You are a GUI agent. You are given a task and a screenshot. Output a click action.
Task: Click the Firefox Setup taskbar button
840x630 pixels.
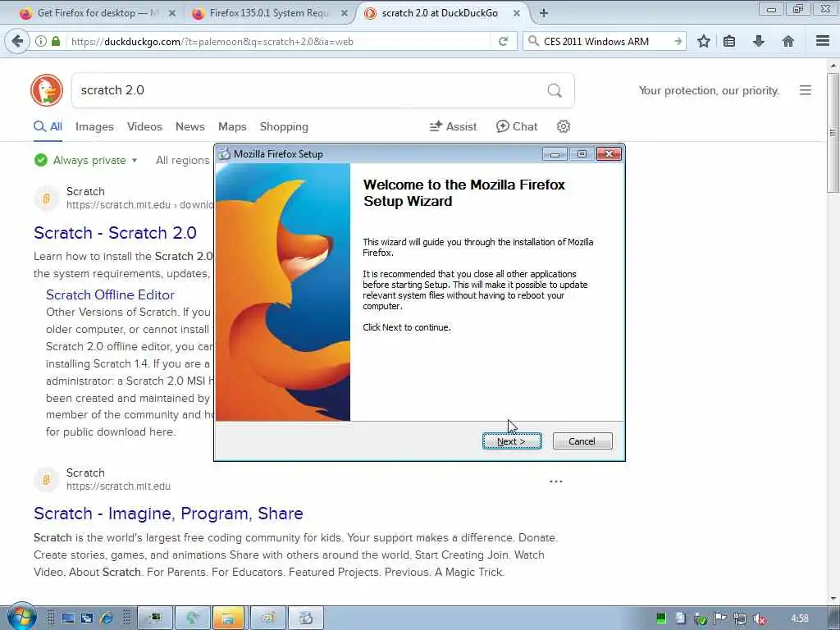point(306,619)
